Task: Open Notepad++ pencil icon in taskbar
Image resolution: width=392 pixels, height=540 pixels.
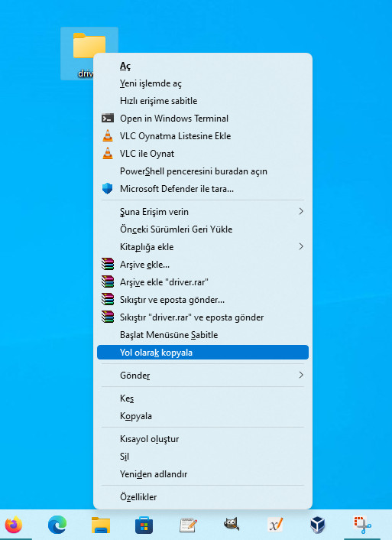Action: tap(188, 525)
